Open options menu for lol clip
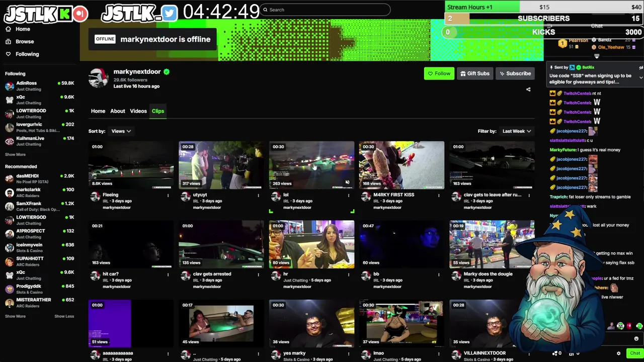Viewport: 644px width, 362px height. tap(349, 195)
